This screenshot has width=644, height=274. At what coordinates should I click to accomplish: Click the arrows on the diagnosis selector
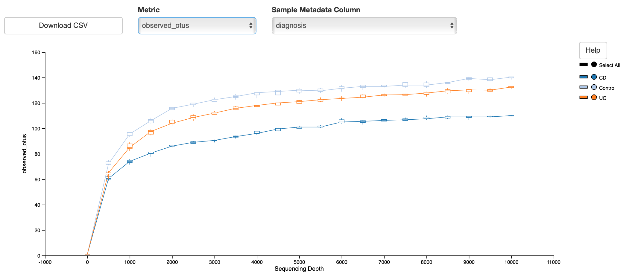click(452, 26)
